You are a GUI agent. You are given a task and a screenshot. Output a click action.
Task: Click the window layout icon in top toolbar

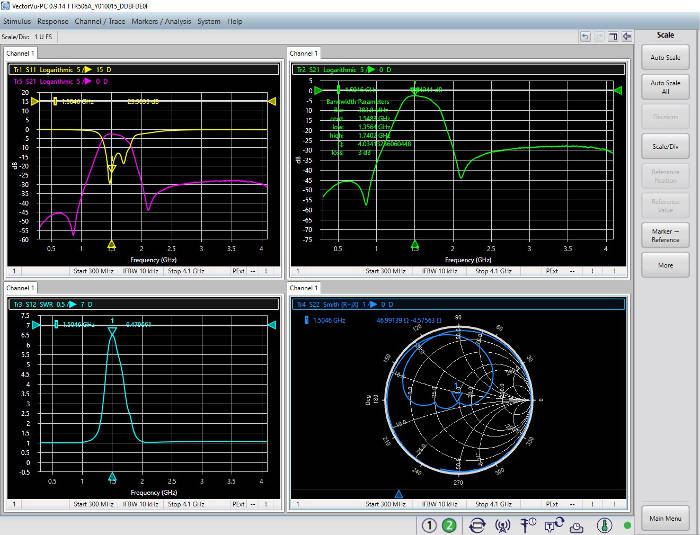pos(613,36)
